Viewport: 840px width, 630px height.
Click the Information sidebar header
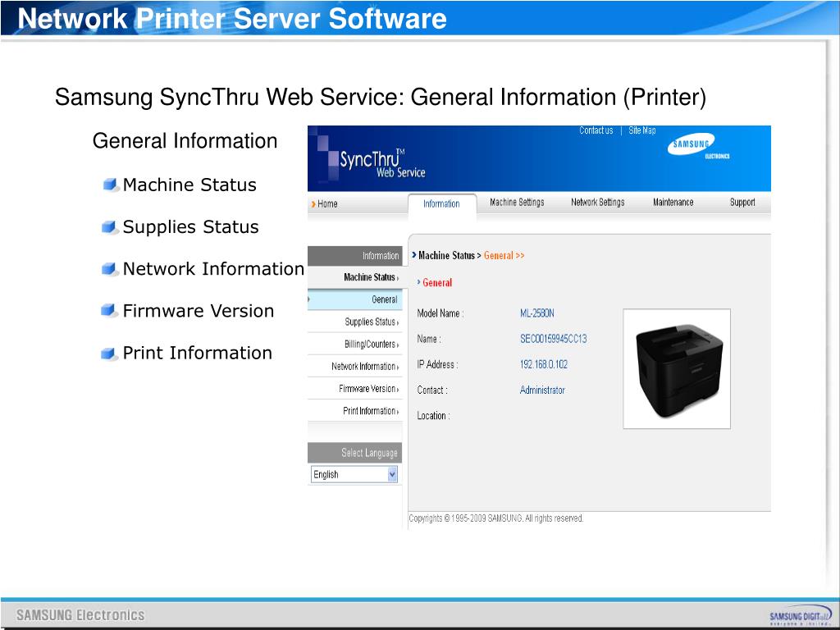(354, 256)
